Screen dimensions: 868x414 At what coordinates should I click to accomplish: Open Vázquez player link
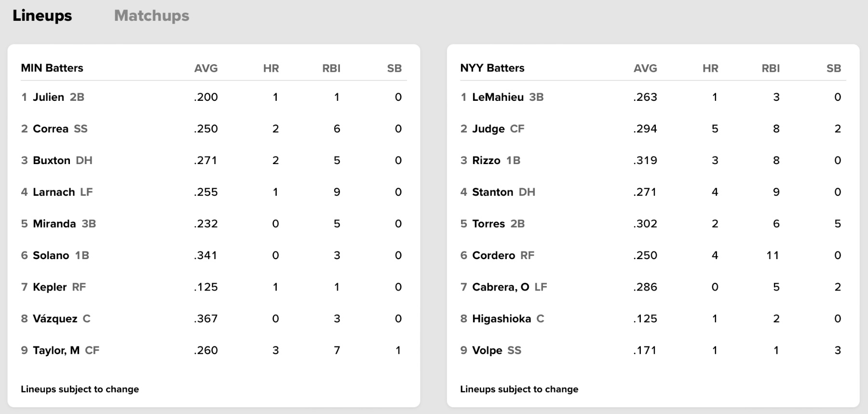55,319
